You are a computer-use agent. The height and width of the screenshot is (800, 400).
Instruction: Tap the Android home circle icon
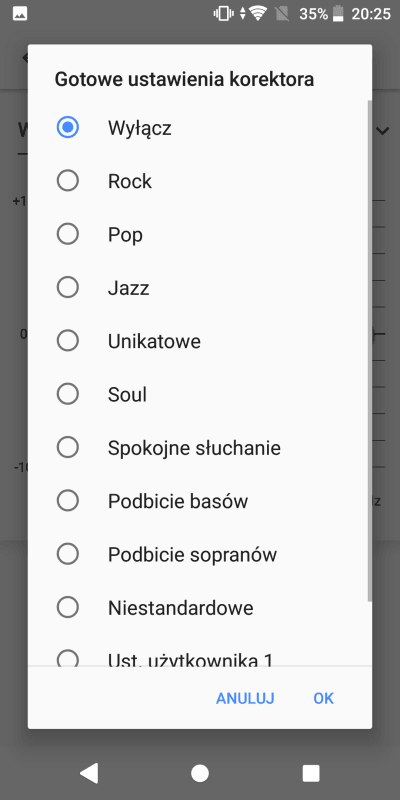click(200, 773)
